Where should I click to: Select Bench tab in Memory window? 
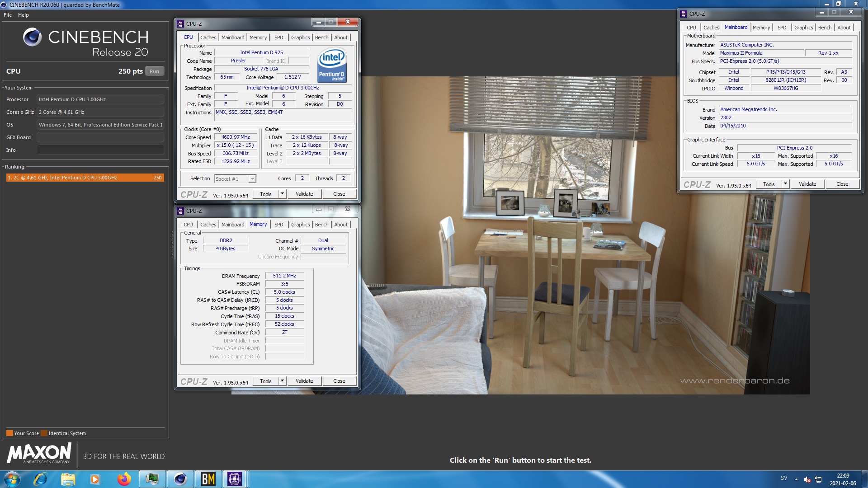(322, 225)
